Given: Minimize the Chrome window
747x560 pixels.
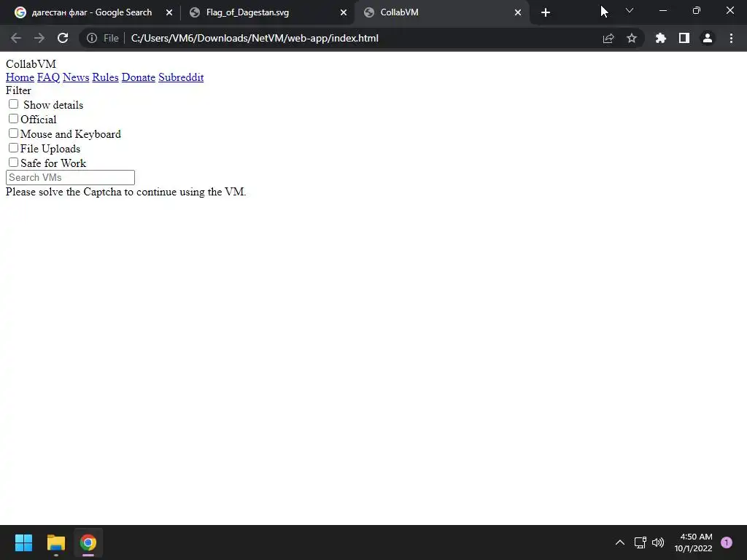Looking at the screenshot, I should (663, 10).
